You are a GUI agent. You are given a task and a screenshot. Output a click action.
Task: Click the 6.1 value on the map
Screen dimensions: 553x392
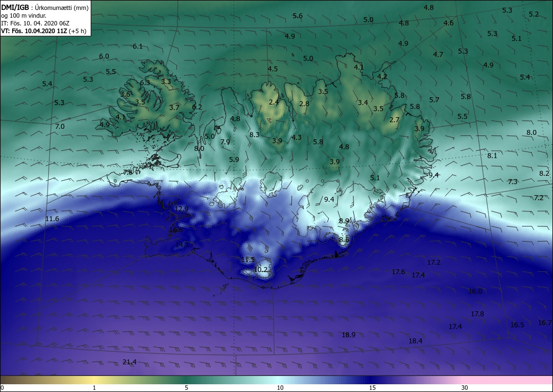pos(138,46)
